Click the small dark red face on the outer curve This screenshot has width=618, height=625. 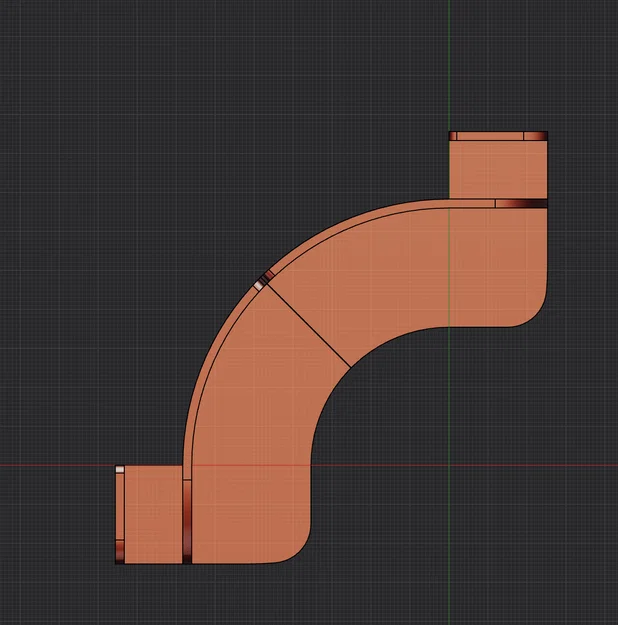click(270, 275)
